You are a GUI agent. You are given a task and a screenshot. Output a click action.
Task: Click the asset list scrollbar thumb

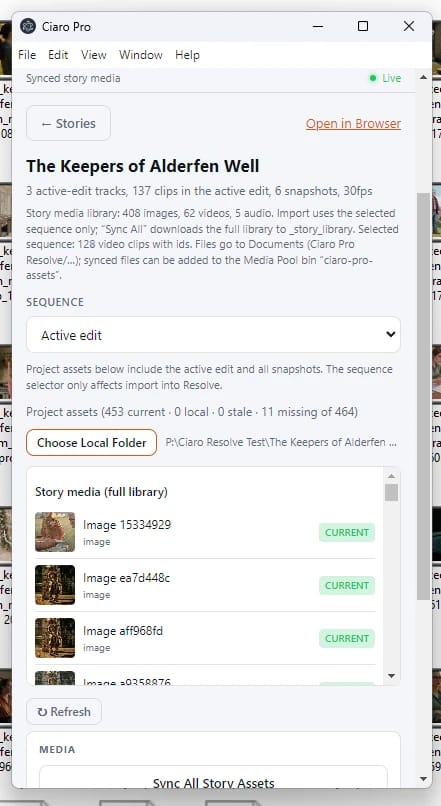coord(391,492)
